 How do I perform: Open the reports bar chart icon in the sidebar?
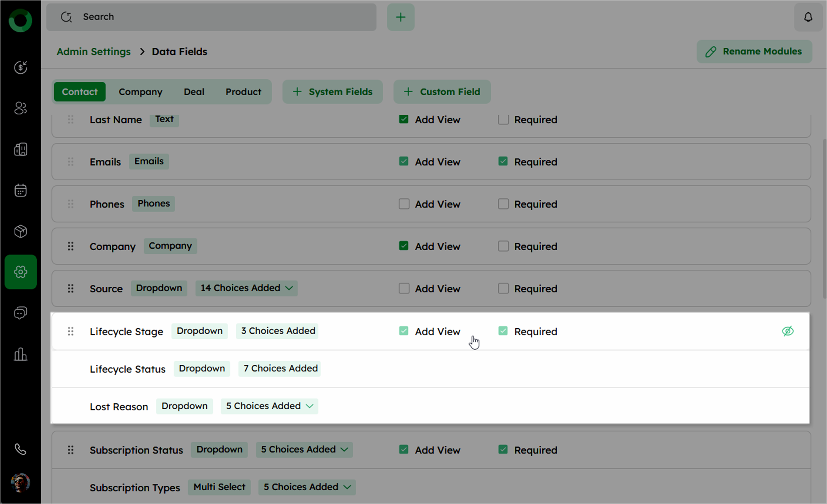pos(20,354)
